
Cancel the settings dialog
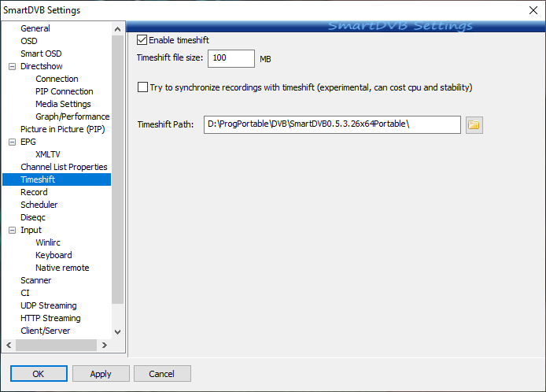[x=162, y=374]
